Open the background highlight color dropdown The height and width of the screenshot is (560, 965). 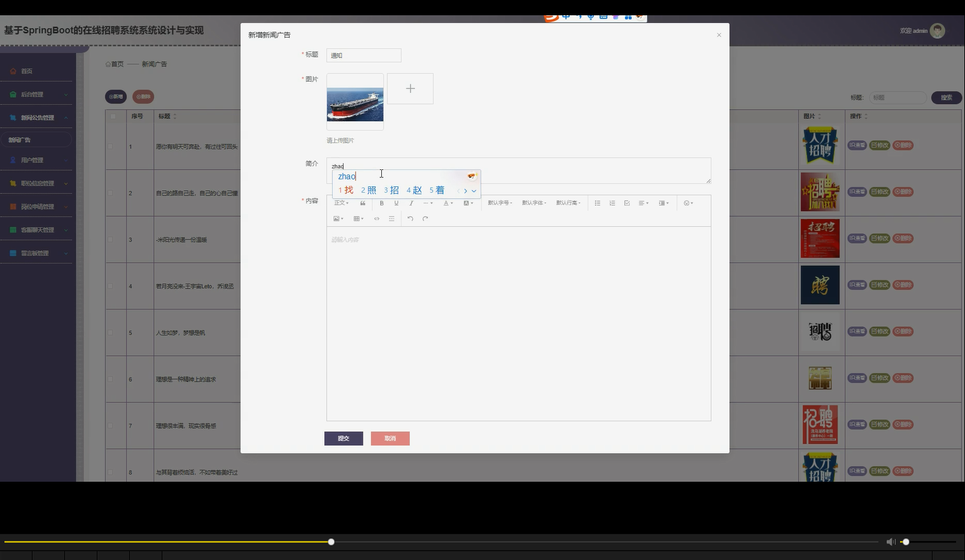pos(468,203)
